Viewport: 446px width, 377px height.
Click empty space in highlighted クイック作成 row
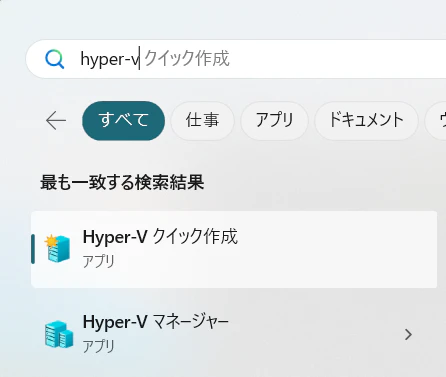point(333,249)
